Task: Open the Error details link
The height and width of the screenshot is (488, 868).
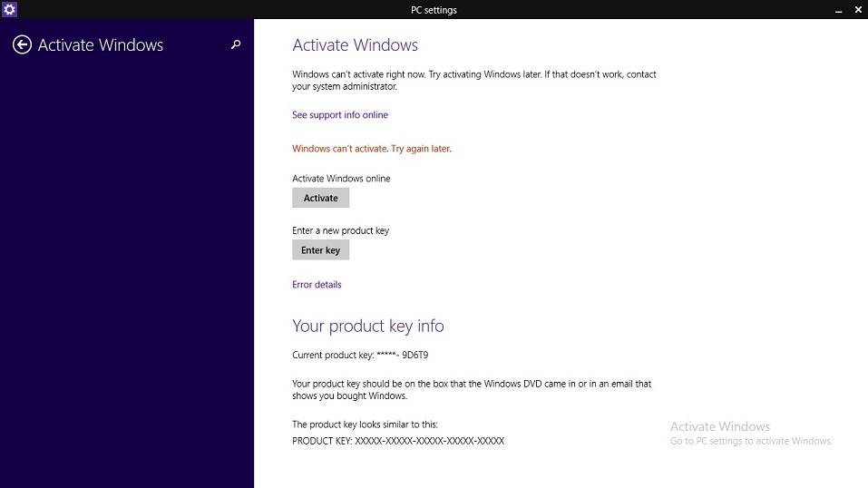Action: coord(317,284)
